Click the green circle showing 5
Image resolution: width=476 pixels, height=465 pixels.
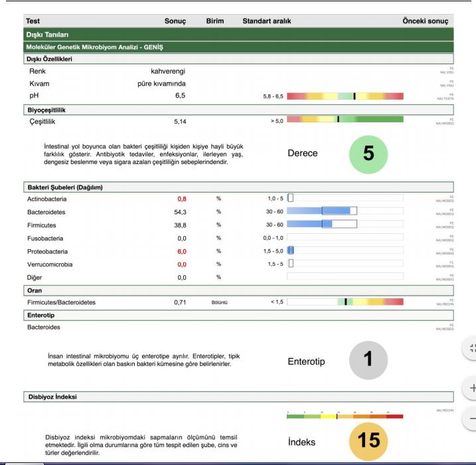(368, 155)
